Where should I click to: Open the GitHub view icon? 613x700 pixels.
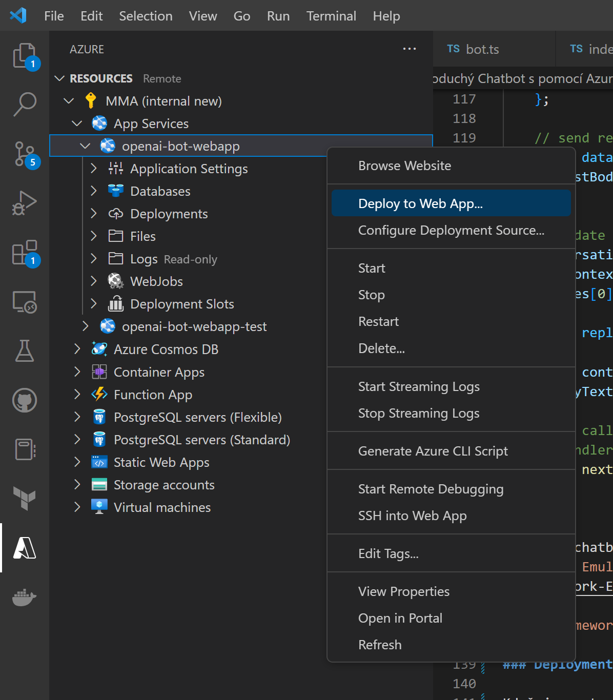[24, 400]
